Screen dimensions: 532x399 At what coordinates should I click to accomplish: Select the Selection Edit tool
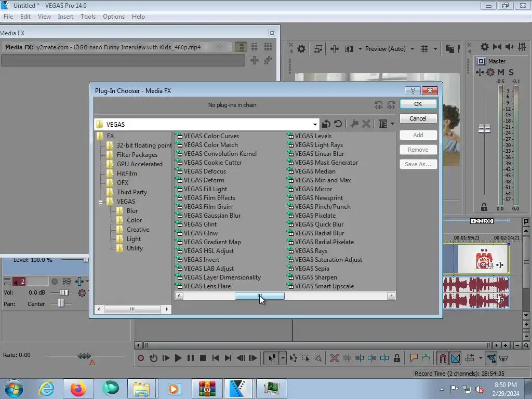305,358
